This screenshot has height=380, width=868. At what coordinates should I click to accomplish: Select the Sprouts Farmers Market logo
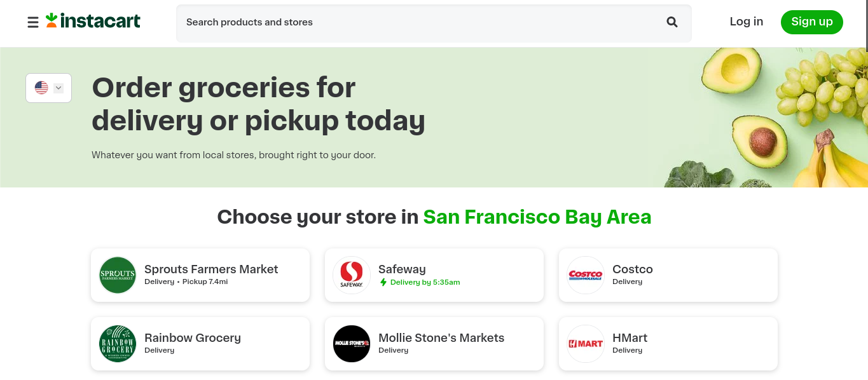(118, 275)
